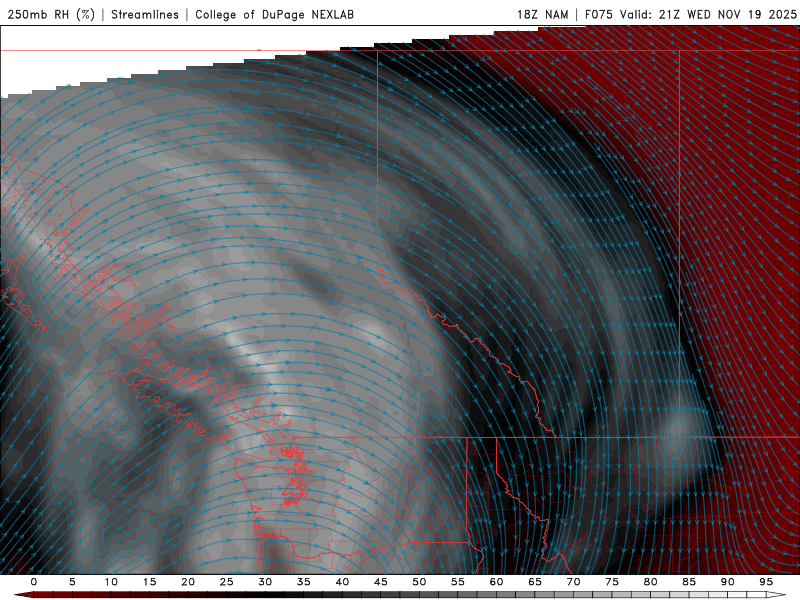Select the "15" color scale label
800x600 pixels.
(x=149, y=582)
